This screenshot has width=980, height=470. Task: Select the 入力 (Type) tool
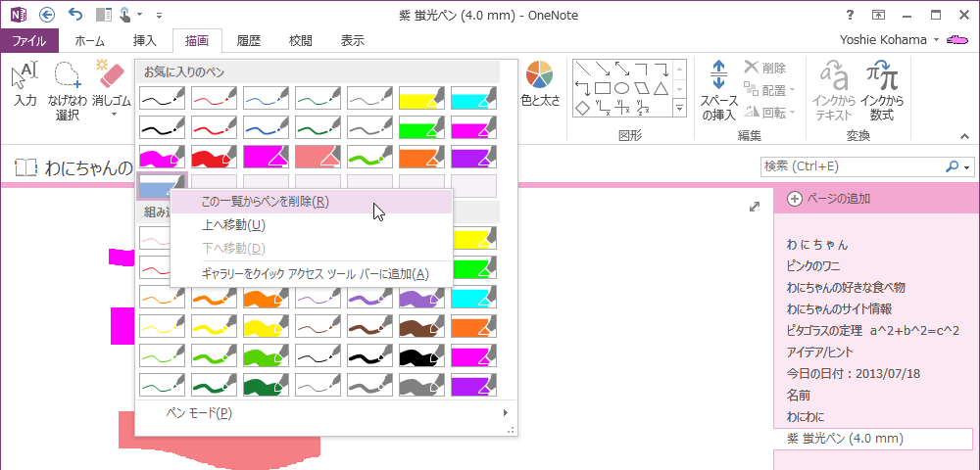click(x=25, y=84)
